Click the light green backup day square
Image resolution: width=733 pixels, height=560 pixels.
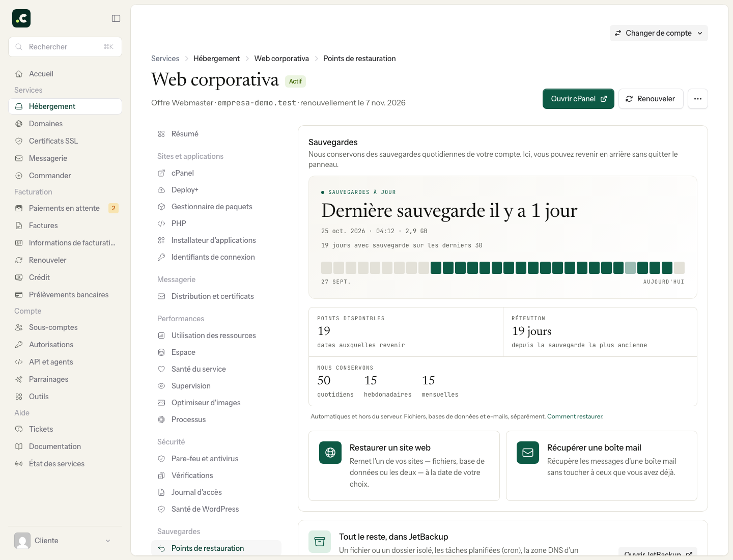click(630, 268)
